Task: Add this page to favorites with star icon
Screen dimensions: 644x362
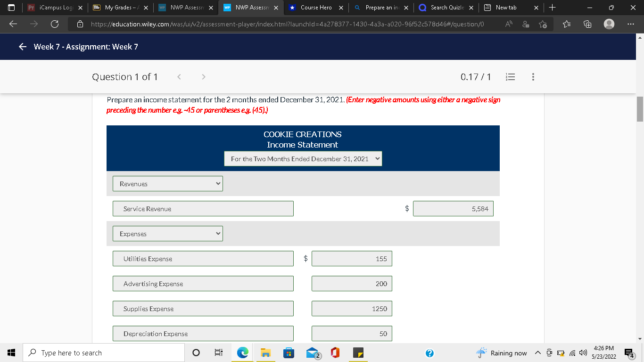Action: point(543,24)
